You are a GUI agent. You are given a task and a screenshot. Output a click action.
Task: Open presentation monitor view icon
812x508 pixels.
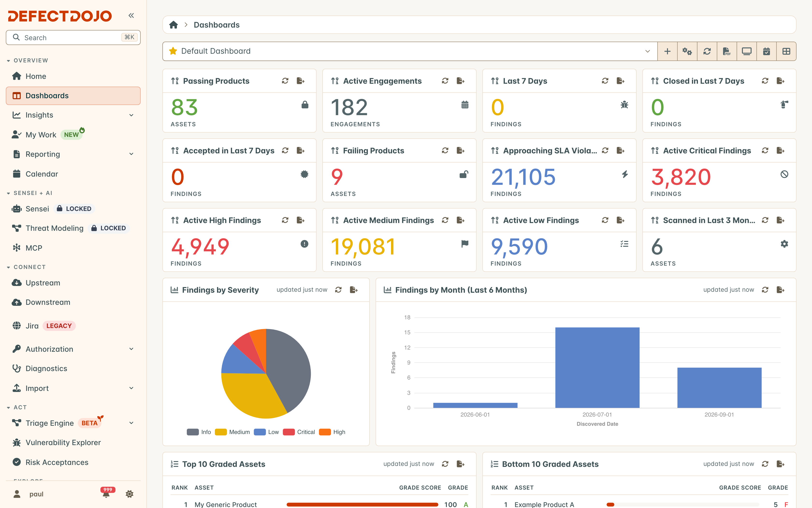tap(747, 51)
